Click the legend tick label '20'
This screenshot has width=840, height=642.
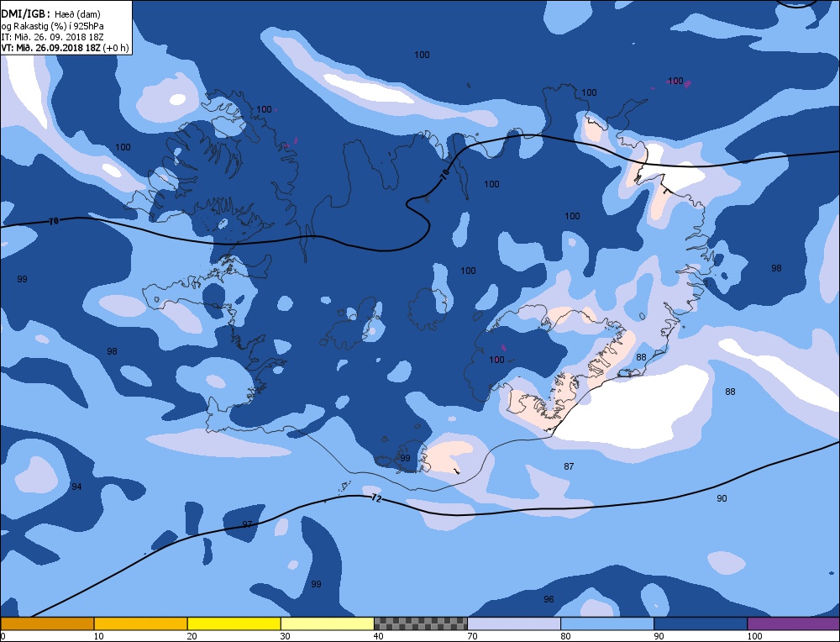coord(192,637)
